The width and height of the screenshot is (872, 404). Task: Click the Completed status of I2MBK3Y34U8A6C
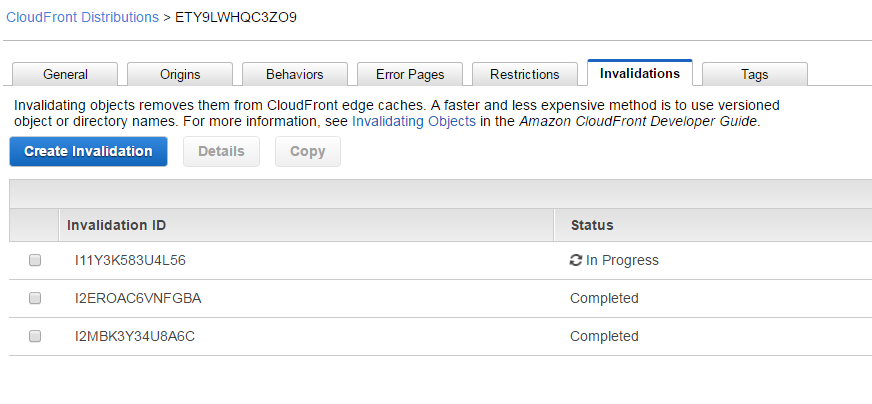tap(604, 336)
